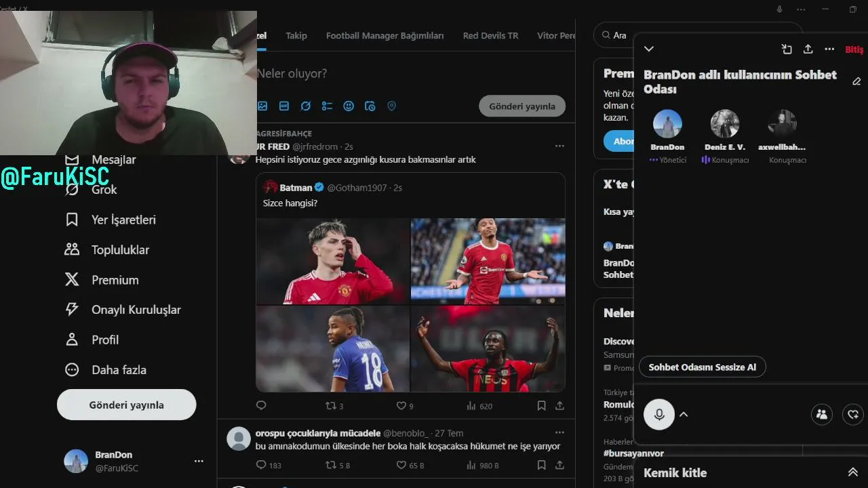Repost the post with 5 B reposts

click(338, 465)
